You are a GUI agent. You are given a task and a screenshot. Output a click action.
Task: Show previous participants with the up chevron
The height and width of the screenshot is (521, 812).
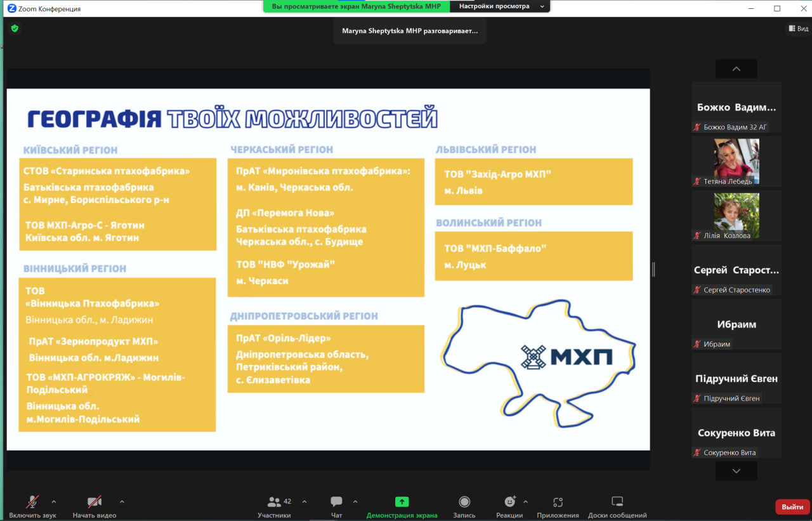(x=737, y=69)
